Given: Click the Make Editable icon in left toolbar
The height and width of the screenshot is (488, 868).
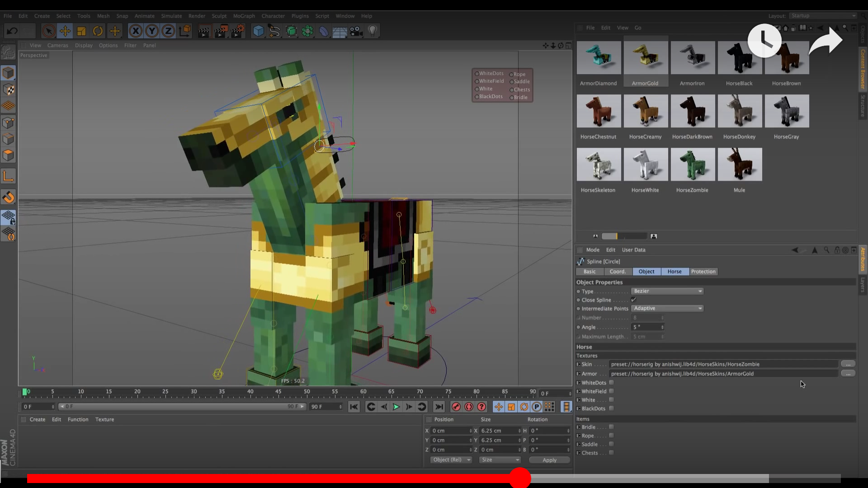Looking at the screenshot, I should click(x=9, y=53).
